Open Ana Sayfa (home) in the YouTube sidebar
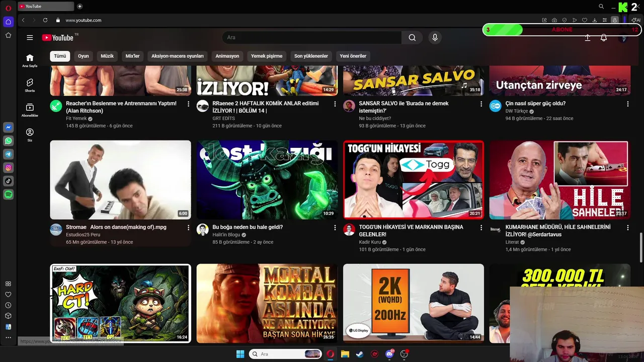This screenshot has width=644, height=362. point(30,60)
